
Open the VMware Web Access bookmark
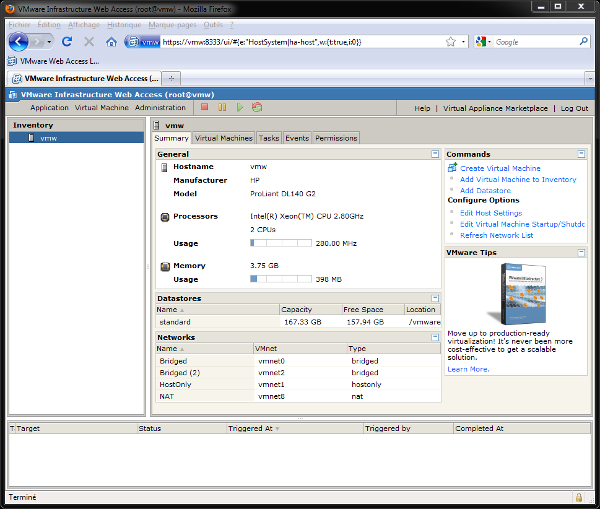tap(54, 61)
